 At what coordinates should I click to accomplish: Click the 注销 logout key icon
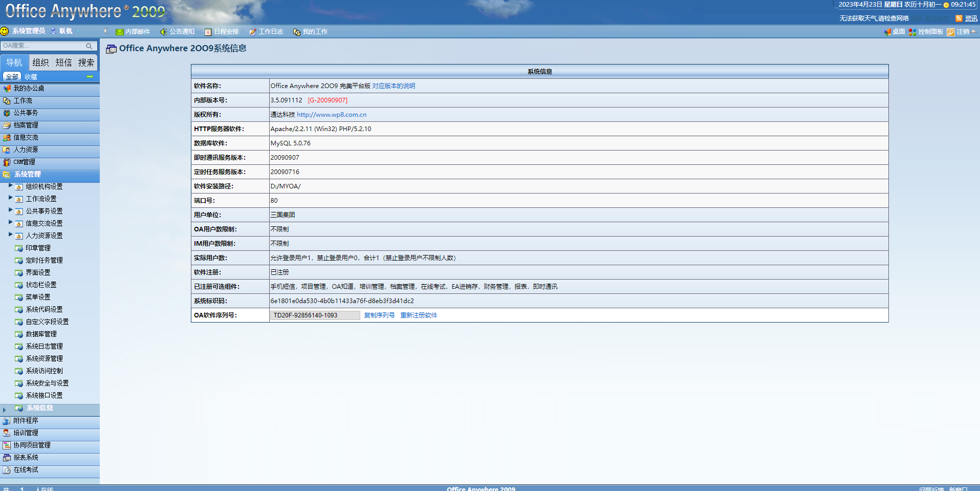pos(951,32)
